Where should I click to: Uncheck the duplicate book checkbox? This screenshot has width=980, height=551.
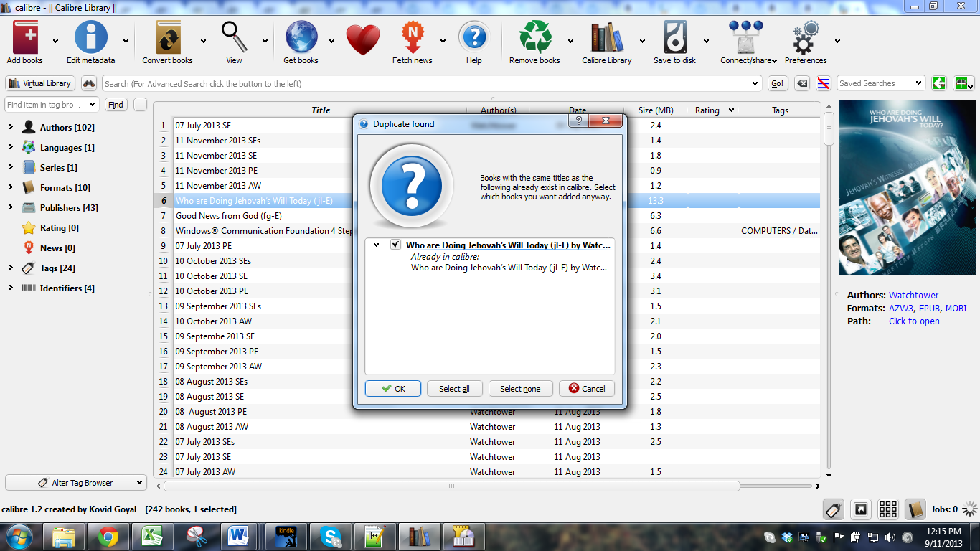pyautogui.click(x=395, y=245)
